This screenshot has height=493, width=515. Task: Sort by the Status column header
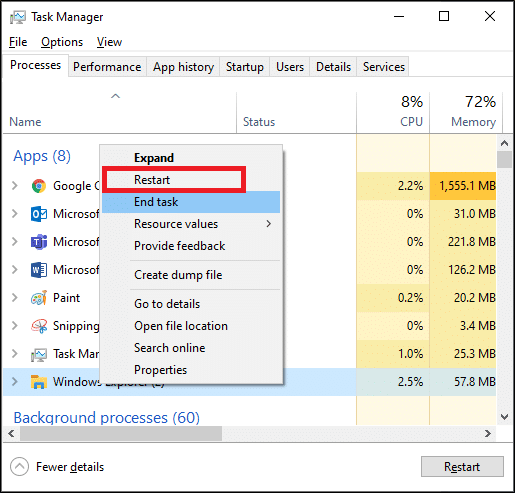pos(296,113)
